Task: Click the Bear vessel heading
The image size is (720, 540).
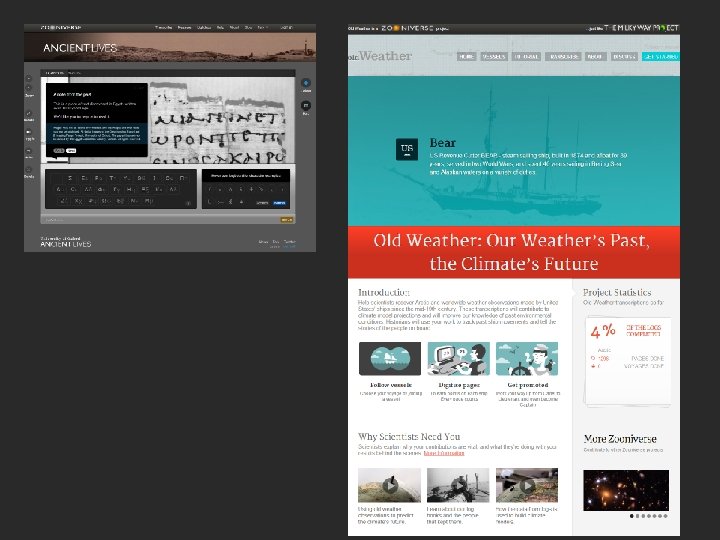Action: click(x=443, y=143)
